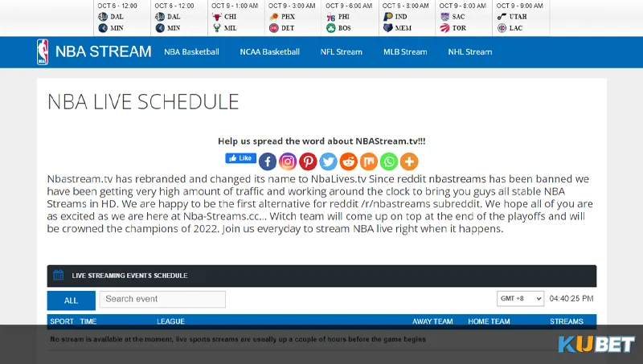This screenshot has height=364, width=643.
Task: Click the Toronto Raptors team logo
Action: [445, 28]
